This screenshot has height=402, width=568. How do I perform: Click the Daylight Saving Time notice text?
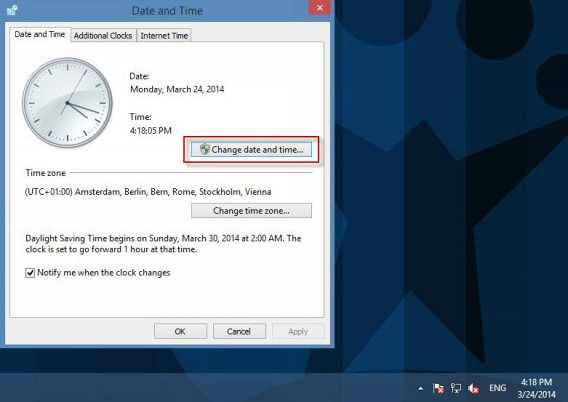click(163, 244)
